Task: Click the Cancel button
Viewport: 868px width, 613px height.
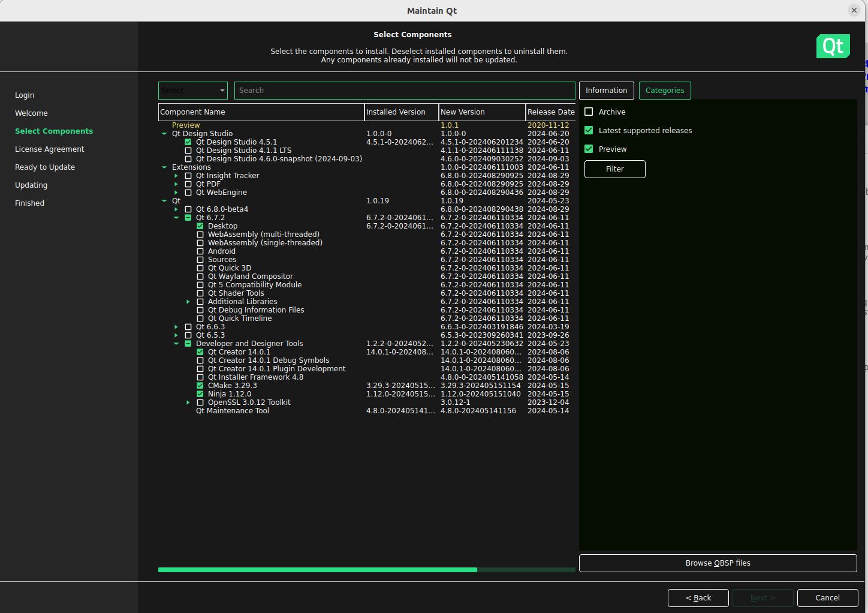Action: 827,598
